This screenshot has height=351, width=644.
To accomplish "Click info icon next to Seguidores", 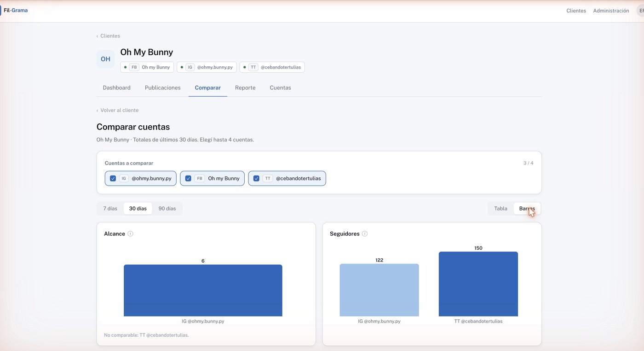I will click(365, 234).
